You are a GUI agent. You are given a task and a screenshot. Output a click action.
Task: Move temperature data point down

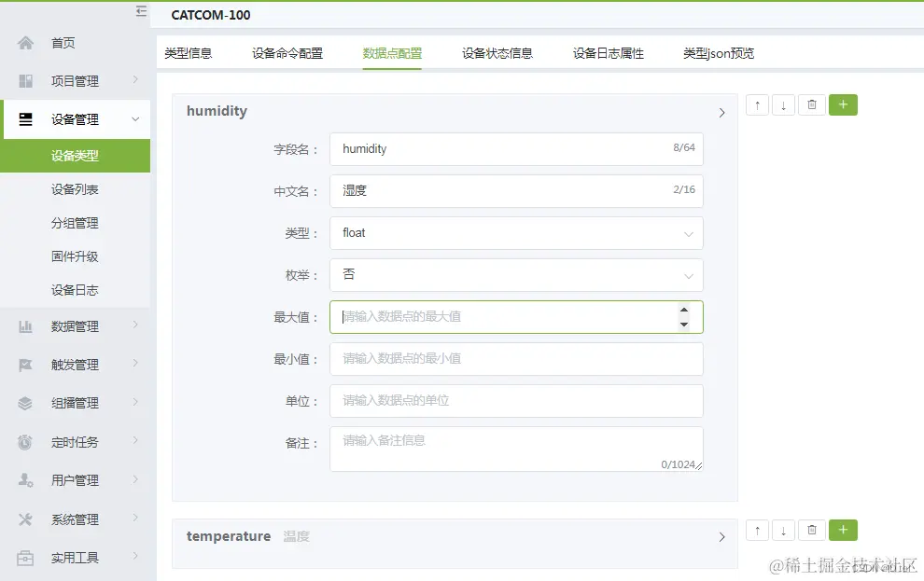[x=783, y=531]
